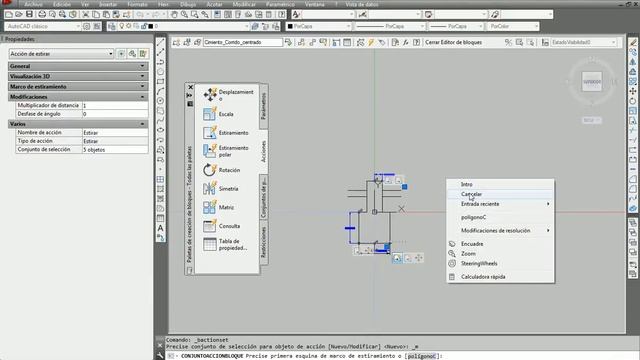640x360 pixels.
Task: Toggle layer 0 freeze sun icon
Action: [129, 26]
